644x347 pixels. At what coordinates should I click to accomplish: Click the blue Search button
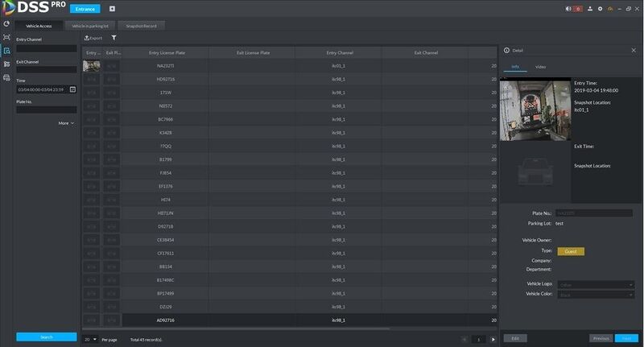[x=47, y=337]
